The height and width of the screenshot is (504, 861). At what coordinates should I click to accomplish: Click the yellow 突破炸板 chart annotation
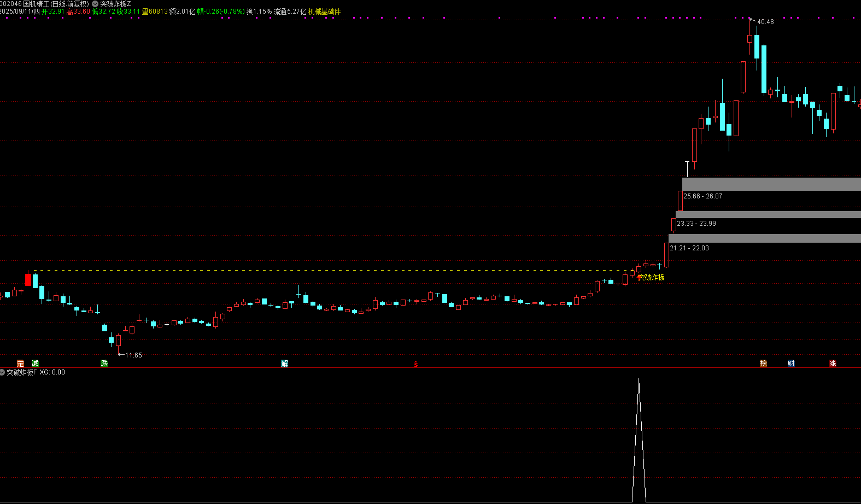(x=651, y=278)
